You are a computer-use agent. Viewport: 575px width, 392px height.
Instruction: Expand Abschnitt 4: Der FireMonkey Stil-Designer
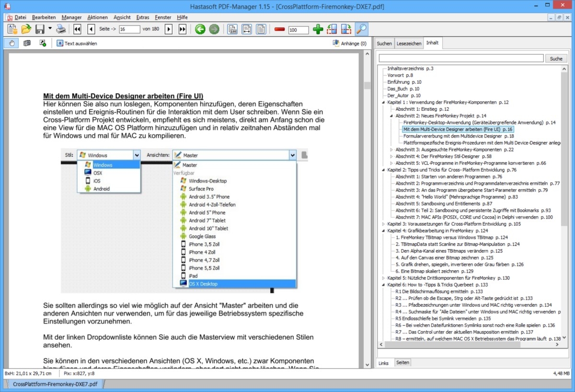(x=391, y=156)
